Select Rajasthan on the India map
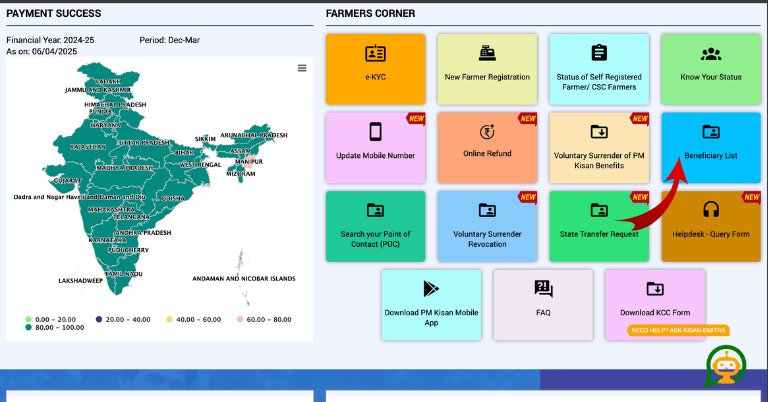The image size is (768, 402). [88, 147]
